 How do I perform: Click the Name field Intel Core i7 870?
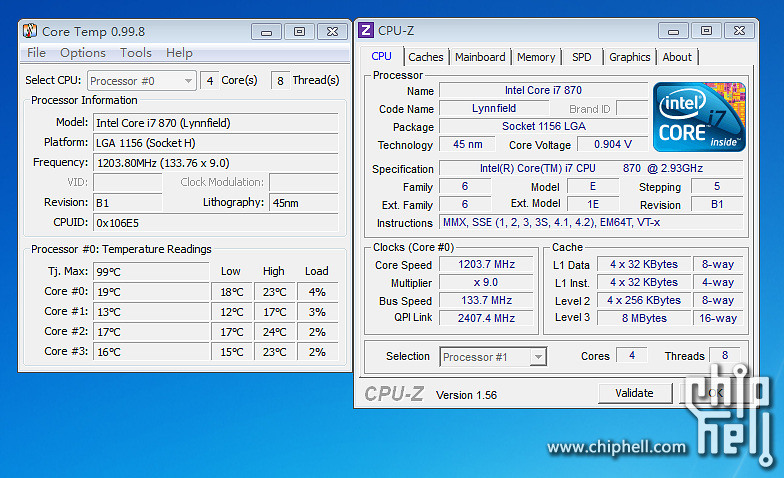pyautogui.click(x=543, y=90)
